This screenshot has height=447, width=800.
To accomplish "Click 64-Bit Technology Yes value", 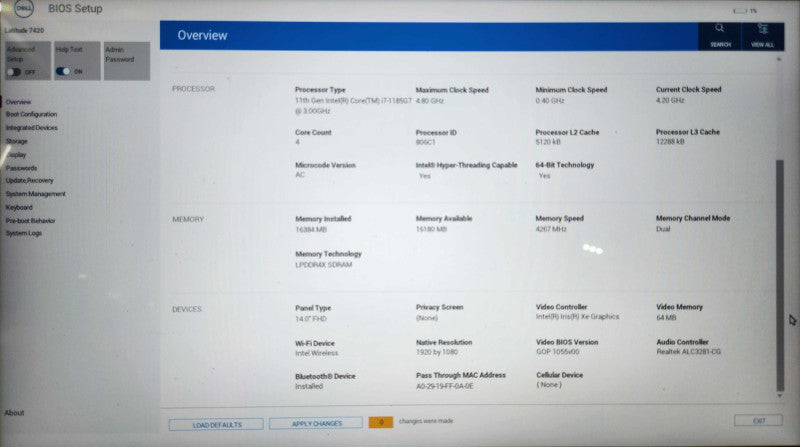I will (x=544, y=176).
